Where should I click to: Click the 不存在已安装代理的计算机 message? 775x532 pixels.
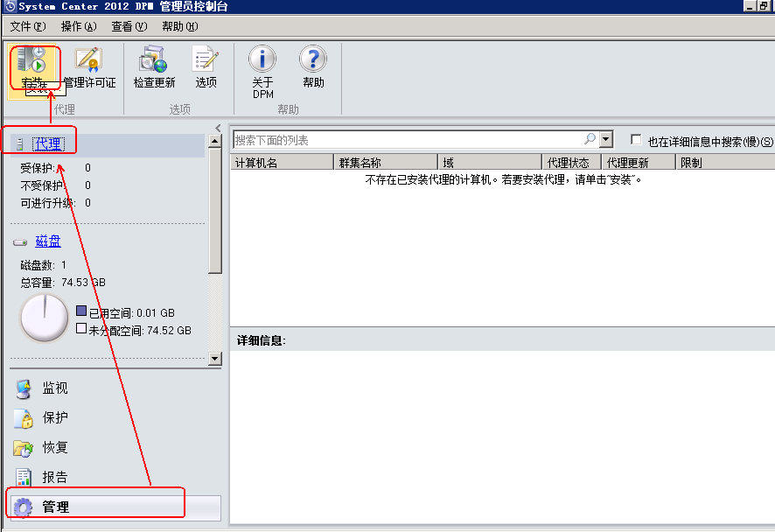coord(503,180)
